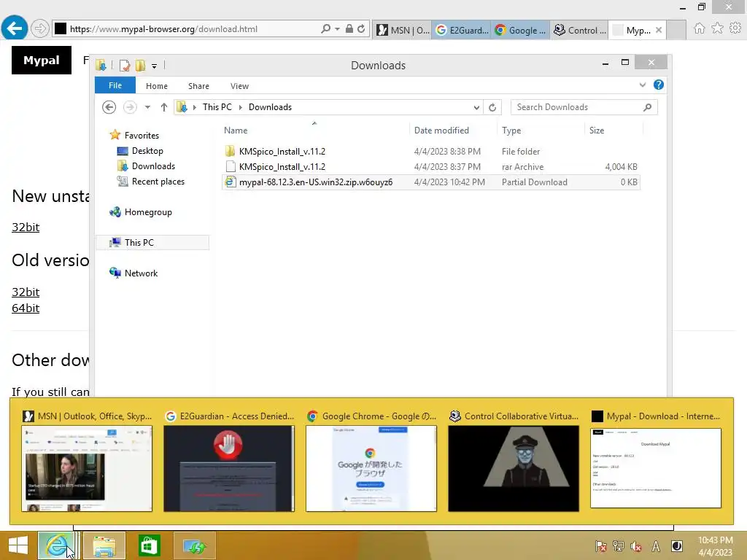This screenshot has width=747, height=560.
Task: Click the address bar lock security icon
Action: (349, 28)
